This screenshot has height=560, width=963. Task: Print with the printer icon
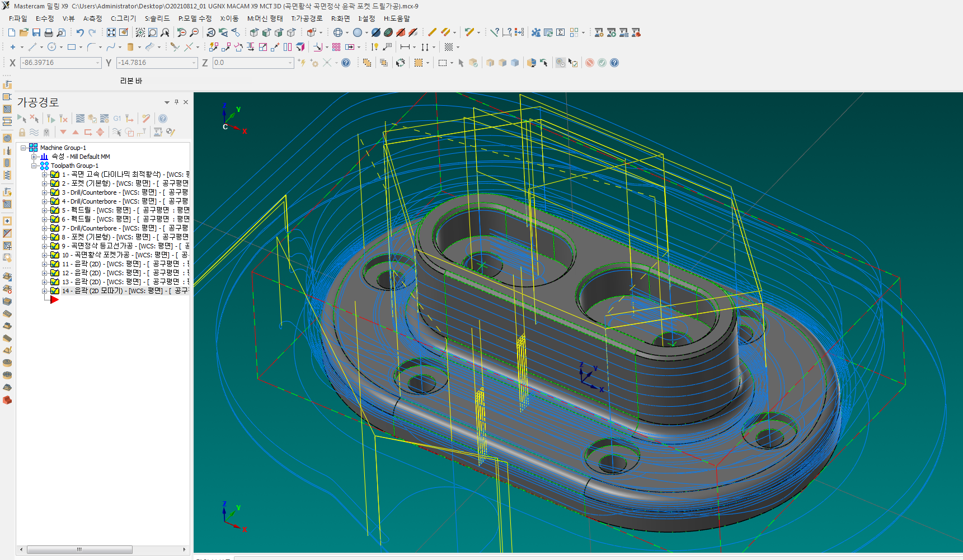click(49, 32)
